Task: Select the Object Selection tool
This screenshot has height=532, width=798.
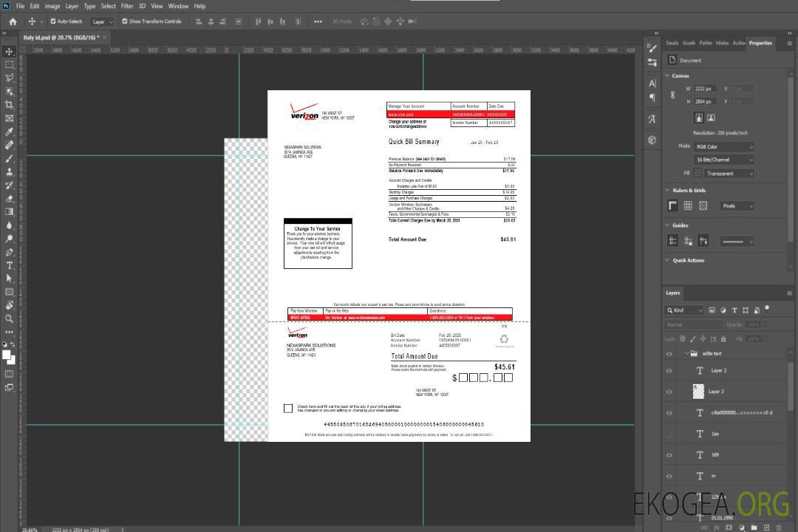Action: pos(9,91)
